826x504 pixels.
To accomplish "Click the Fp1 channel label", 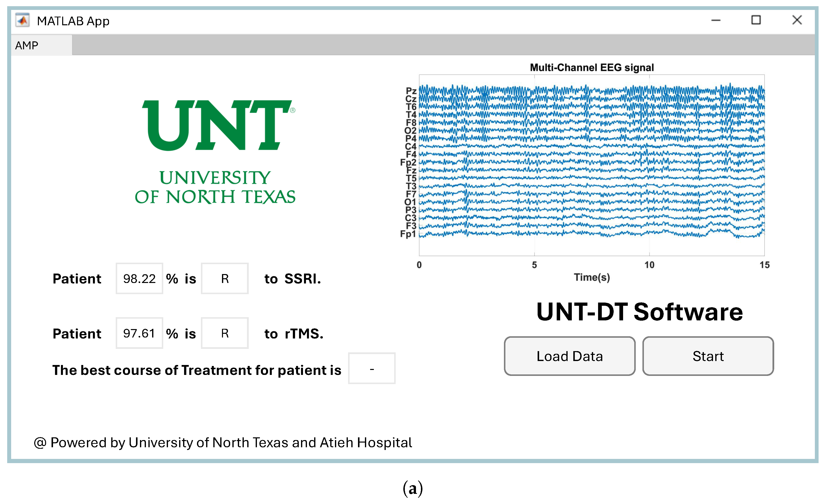I will coord(408,234).
